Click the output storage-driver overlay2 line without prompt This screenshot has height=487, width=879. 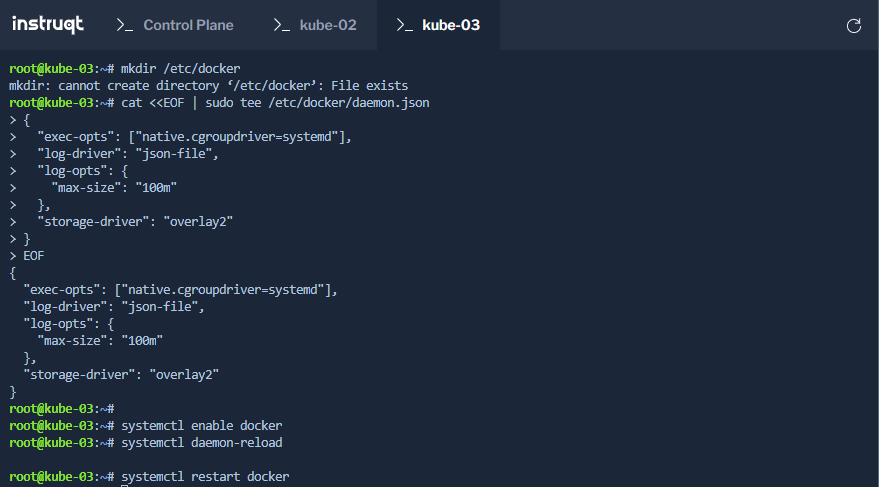[121, 374]
